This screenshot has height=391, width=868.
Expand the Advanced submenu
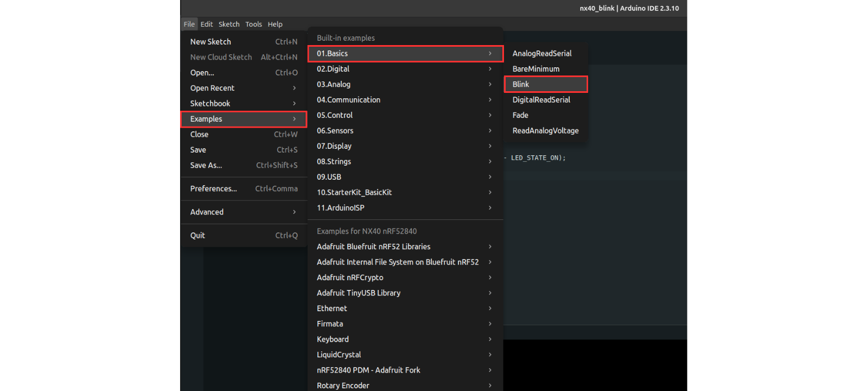pyautogui.click(x=244, y=212)
